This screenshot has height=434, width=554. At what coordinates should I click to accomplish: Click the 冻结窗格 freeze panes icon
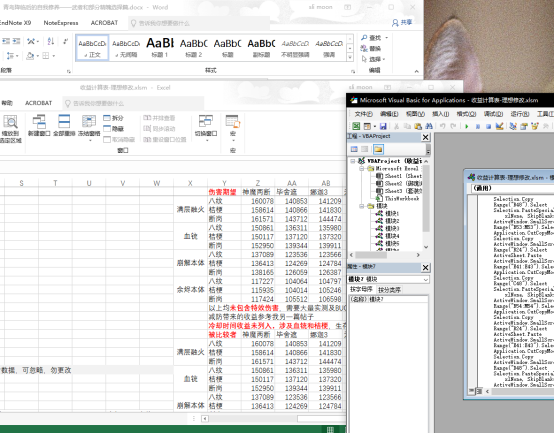pos(89,128)
